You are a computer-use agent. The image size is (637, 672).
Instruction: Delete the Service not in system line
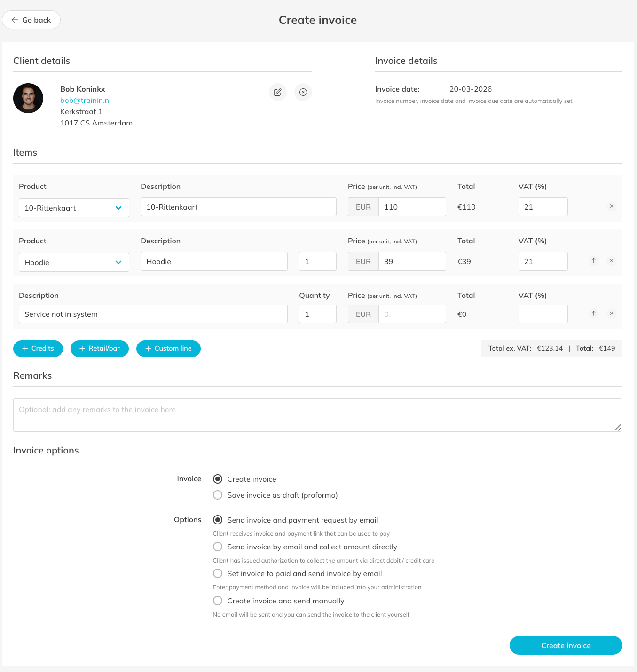(x=612, y=313)
